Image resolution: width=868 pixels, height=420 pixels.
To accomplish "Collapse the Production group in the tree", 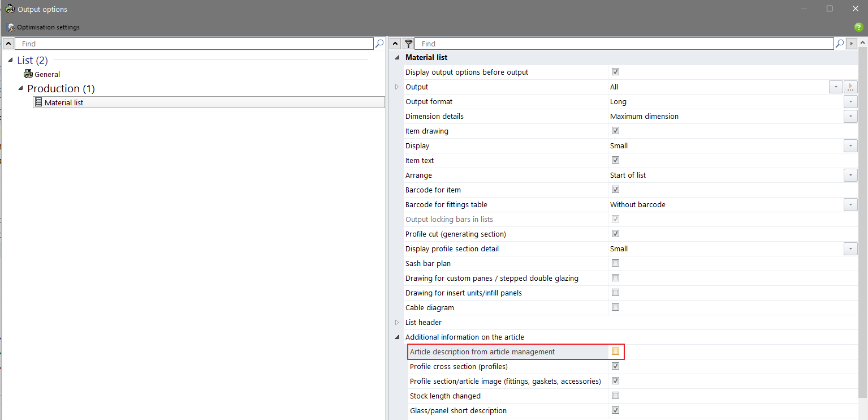I will click(21, 88).
